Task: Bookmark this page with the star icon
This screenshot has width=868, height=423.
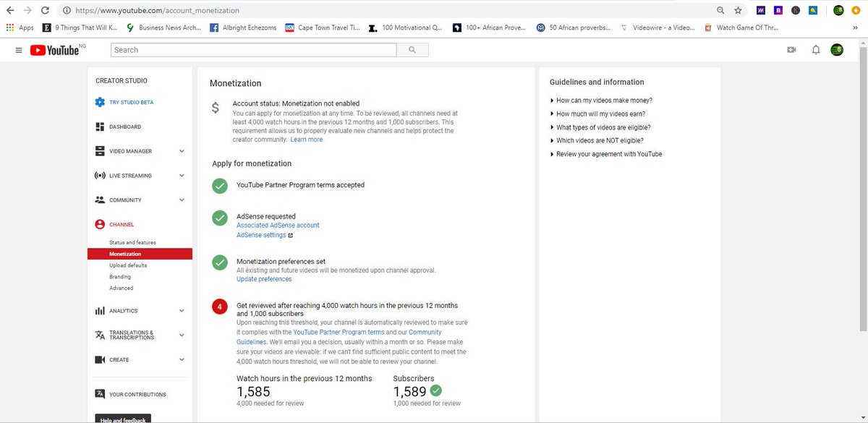Action: 738,11
